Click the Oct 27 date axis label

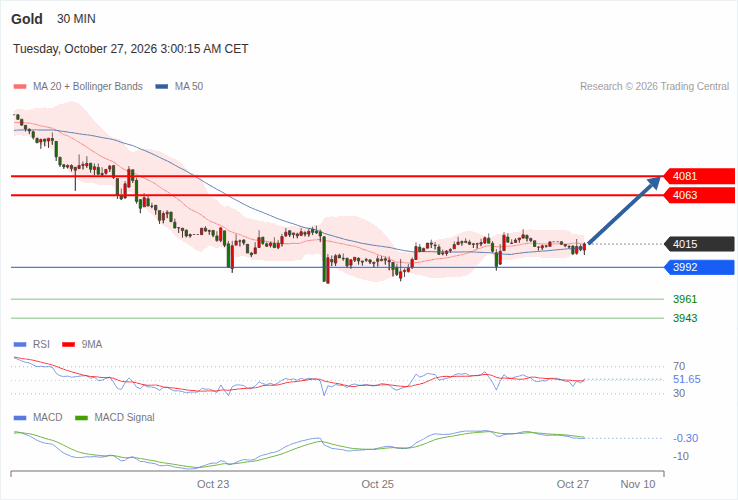click(x=573, y=484)
